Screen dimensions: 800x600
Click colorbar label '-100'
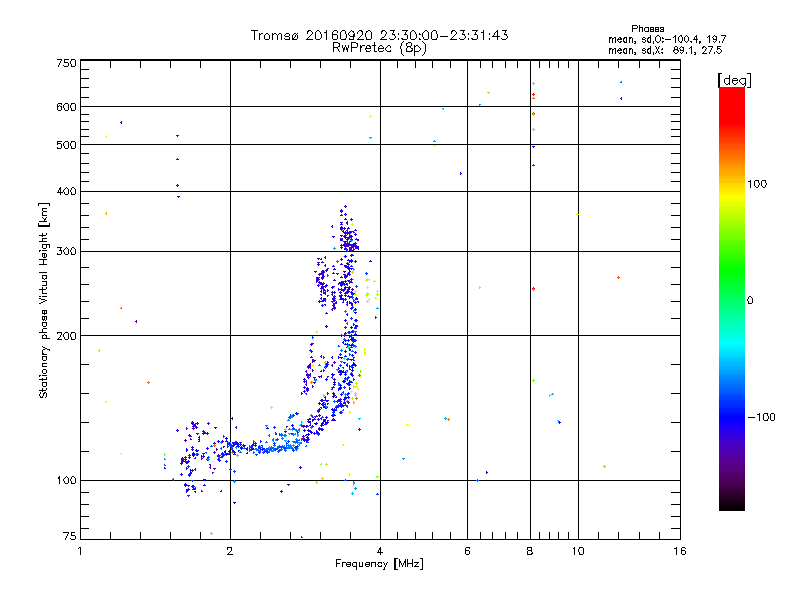761,417
